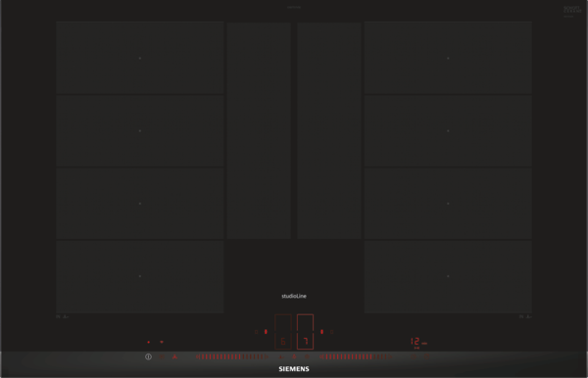Tap the icon just right of the left slider

[281, 356]
